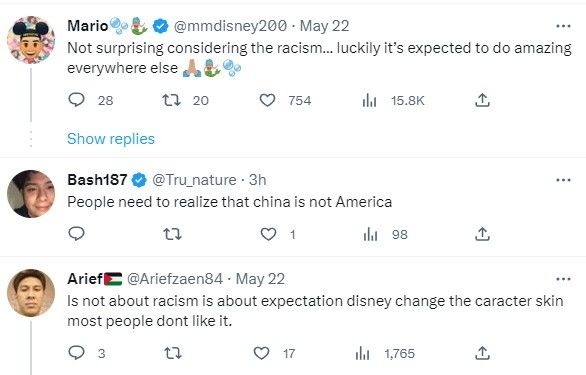View analytics showing 15.8K views
Viewport: 586px width, 375px height.
[369, 100]
